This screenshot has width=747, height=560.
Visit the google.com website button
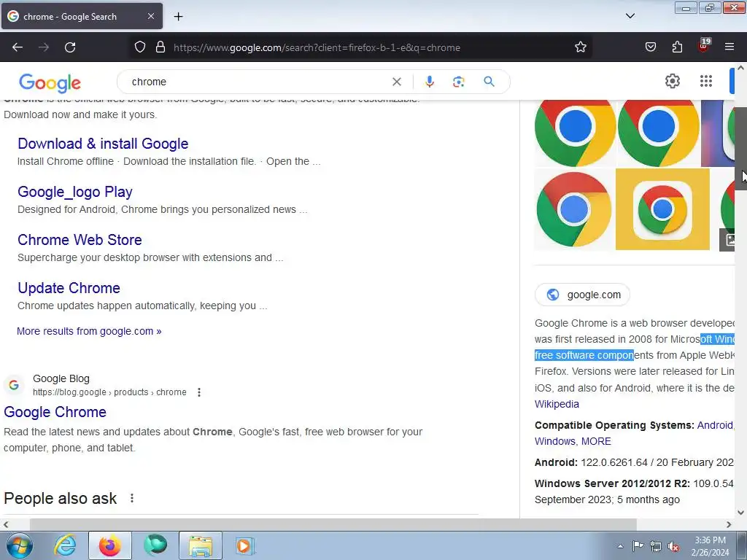coord(582,295)
